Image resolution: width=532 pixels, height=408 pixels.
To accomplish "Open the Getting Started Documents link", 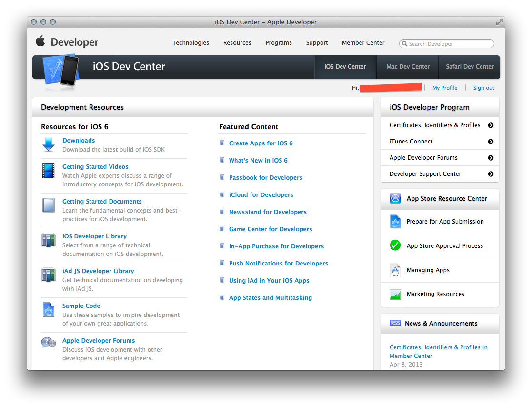I will [102, 202].
